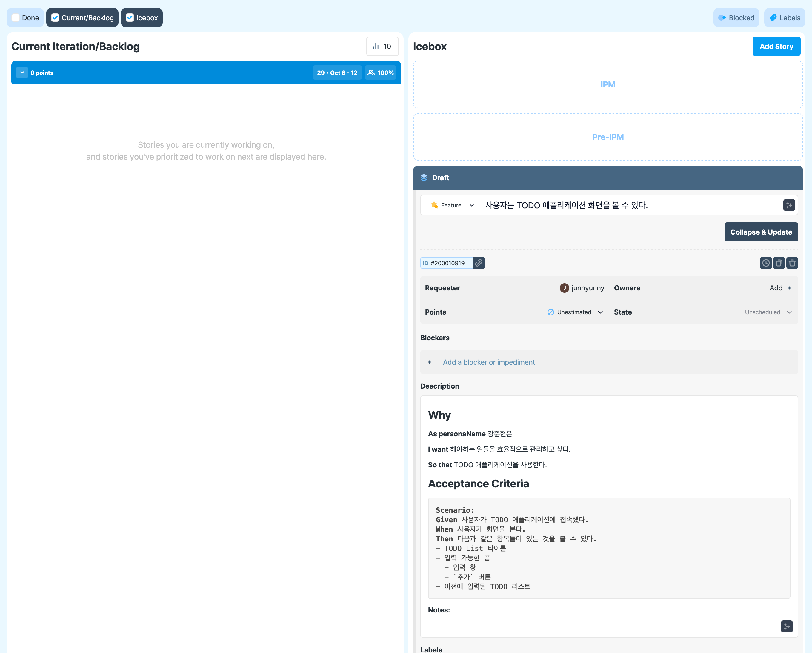
Task: Click the plus icon to add owner
Action: point(789,288)
